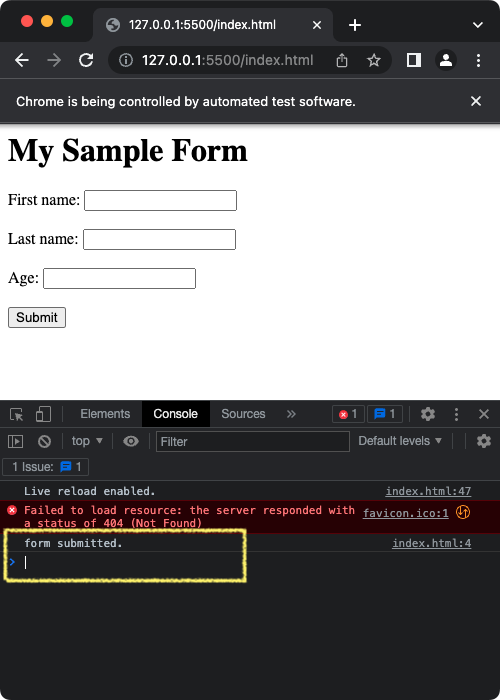500x700 pixels.
Task: Open the Default levels dropdown
Action: coord(400,441)
